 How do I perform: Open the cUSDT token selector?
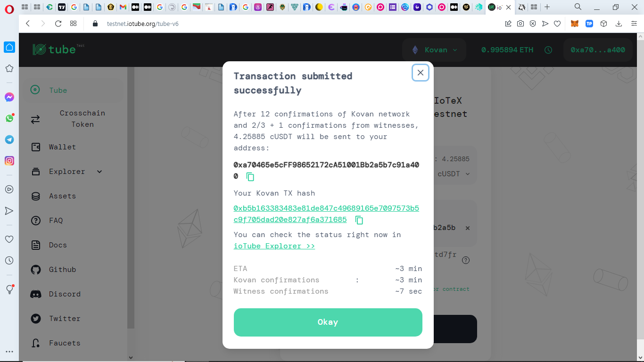click(x=454, y=174)
